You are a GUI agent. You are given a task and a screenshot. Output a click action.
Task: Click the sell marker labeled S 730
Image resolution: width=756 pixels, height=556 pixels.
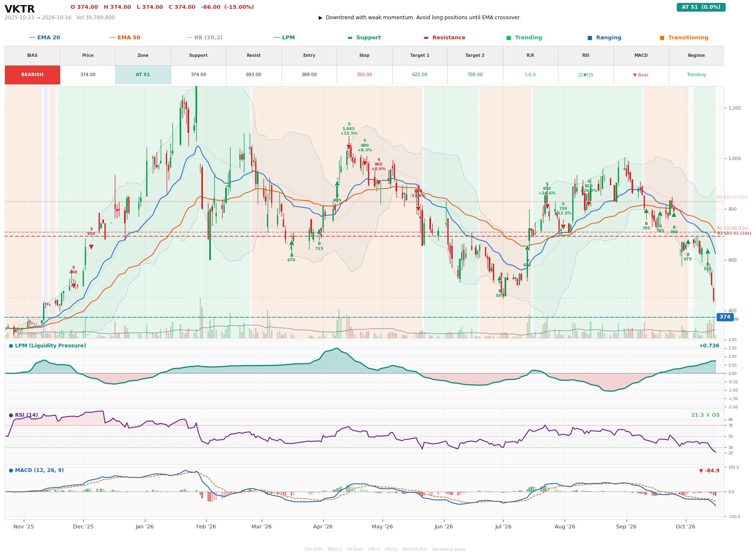point(563,227)
